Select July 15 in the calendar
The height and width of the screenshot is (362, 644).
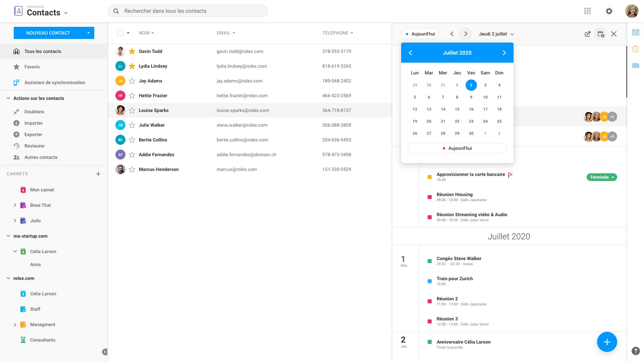(457, 109)
